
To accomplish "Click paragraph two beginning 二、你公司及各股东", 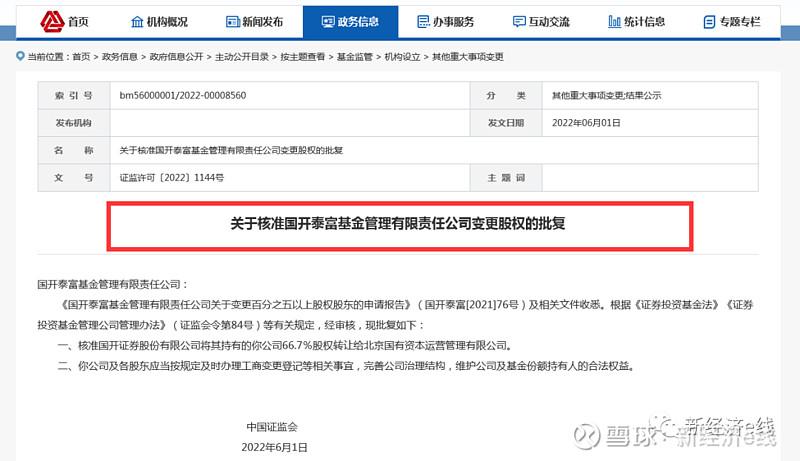I will 347,366.
